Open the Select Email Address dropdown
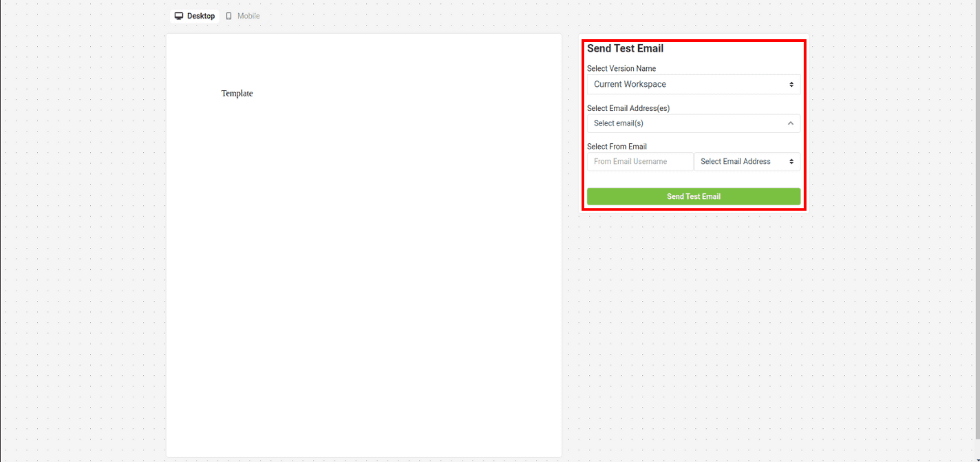 pyautogui.click(x=747, y=162)
